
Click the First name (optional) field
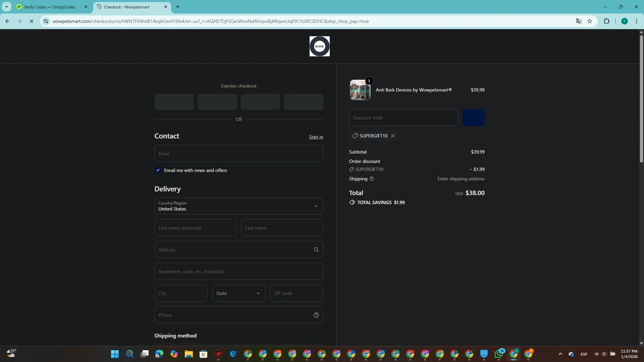pyautogui.click(x=195, y=228)
